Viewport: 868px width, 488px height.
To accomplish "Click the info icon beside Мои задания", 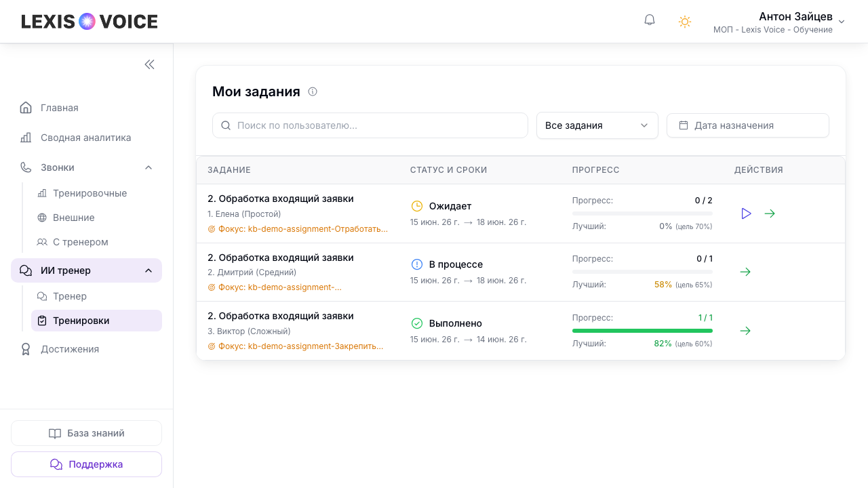I will coord(313,91).
